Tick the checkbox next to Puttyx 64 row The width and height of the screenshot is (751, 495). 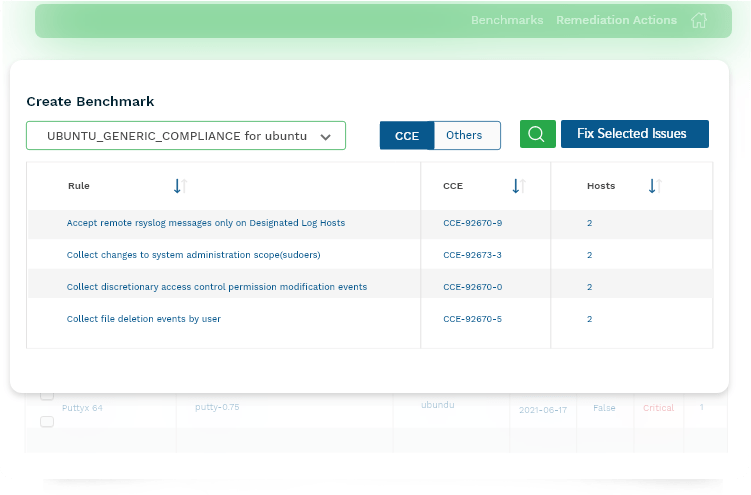[47, 422]
